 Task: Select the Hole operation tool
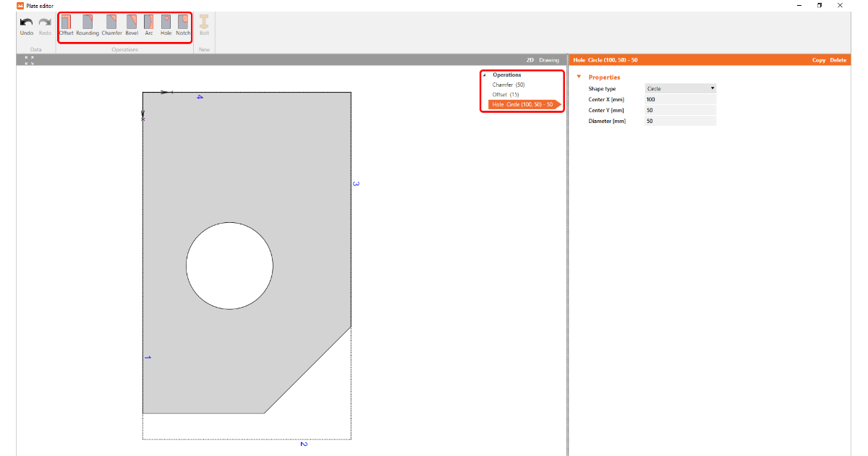[x=166, y=22]
